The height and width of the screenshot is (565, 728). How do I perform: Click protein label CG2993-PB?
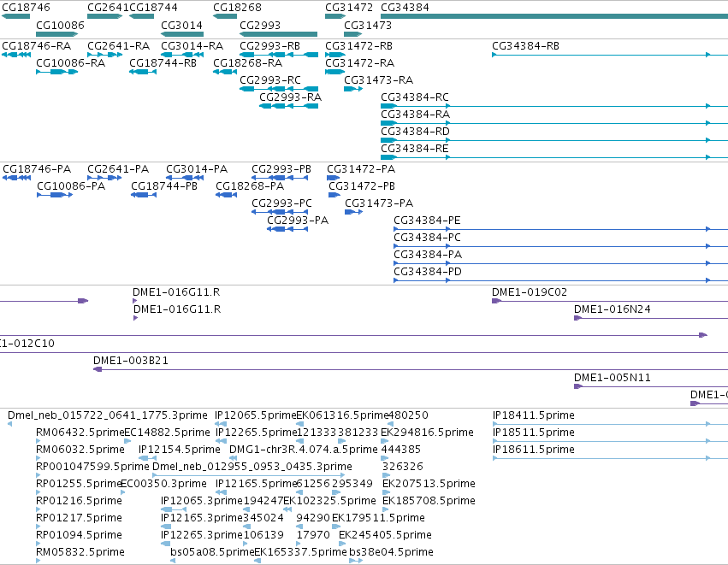point(281,169)
